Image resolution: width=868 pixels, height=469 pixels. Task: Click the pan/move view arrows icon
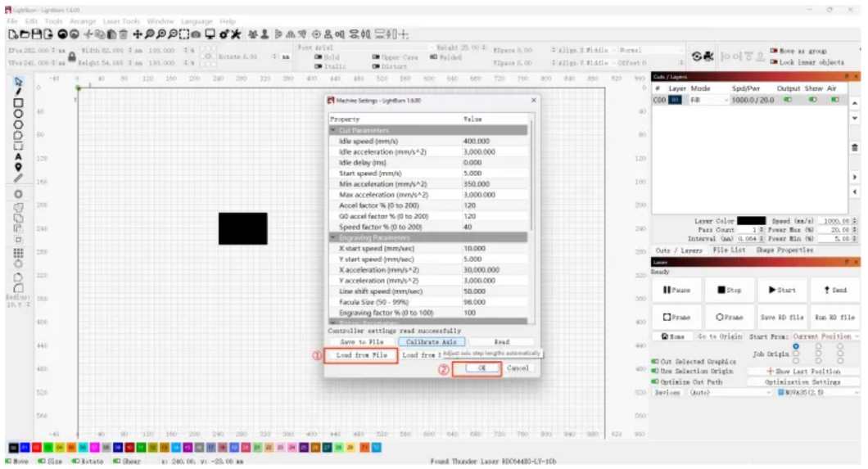(x=138, y=34)
